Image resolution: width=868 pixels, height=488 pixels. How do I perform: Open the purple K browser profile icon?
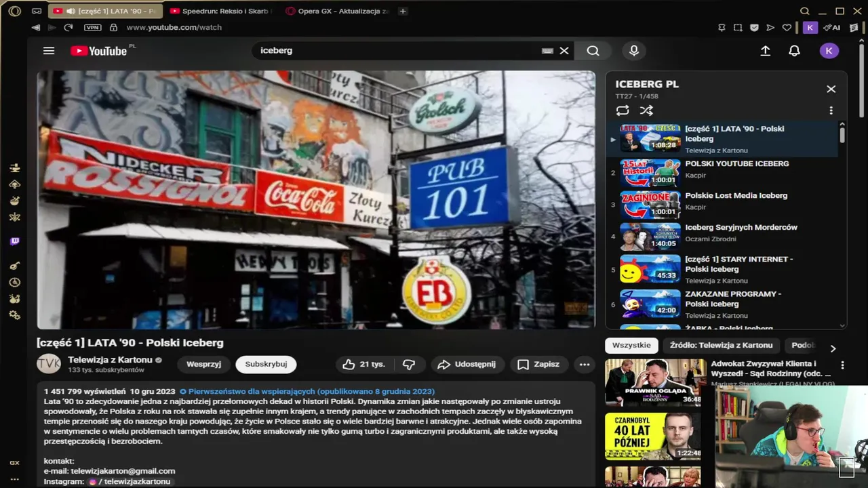(810, 28)
